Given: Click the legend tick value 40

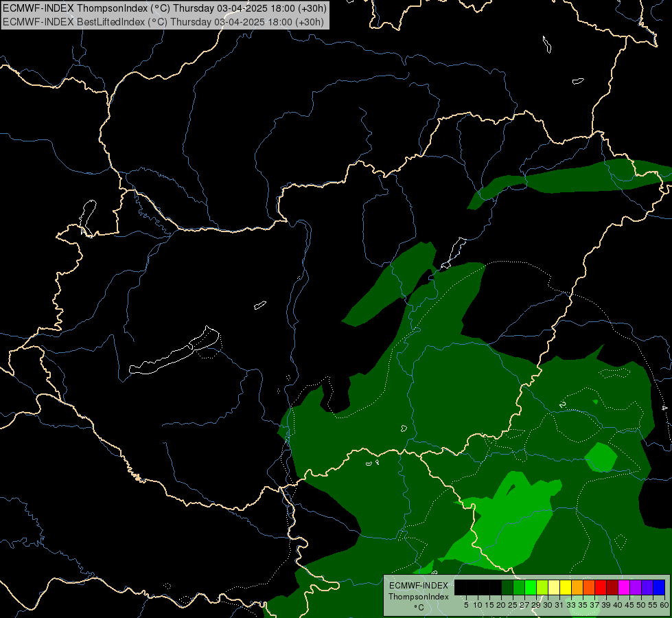Looking at the screenshot, I should (618, 605).
